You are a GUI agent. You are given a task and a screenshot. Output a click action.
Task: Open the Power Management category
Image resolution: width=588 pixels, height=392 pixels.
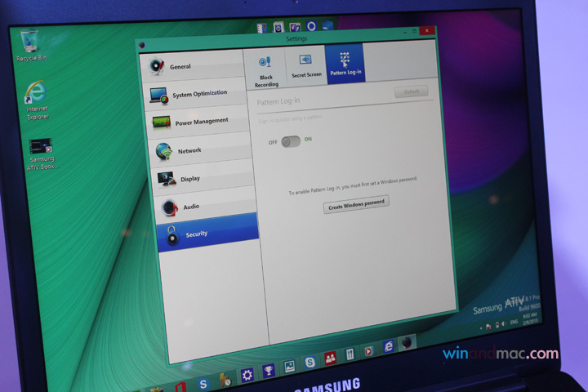click(198, 122)
